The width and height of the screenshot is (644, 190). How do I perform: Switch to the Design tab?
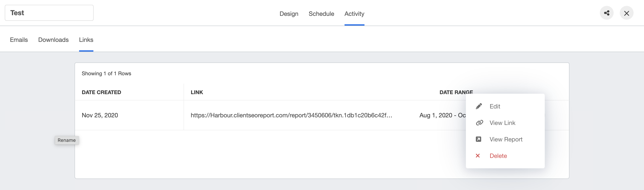(x=289, y=14)
